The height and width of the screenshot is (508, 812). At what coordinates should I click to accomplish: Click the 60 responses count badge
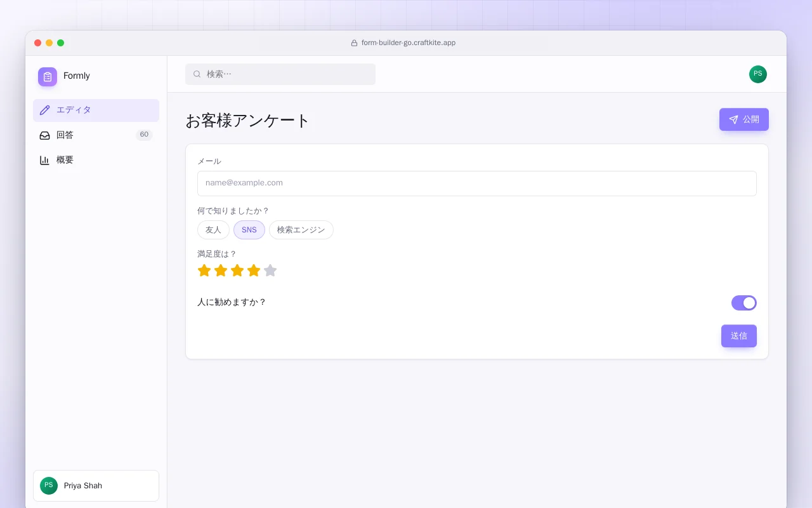144,135
